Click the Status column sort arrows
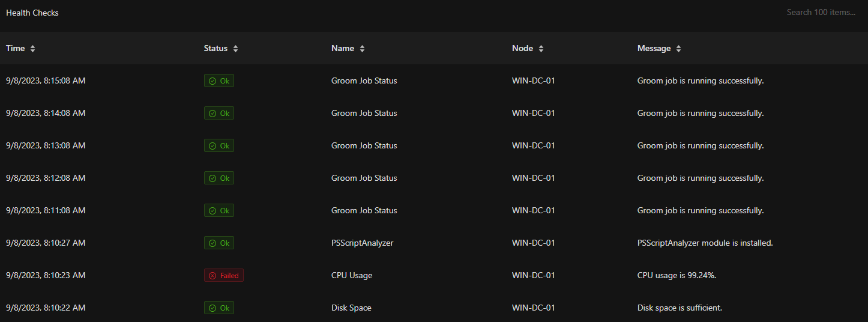This screenshot has width=868, height=322. (235, 49)
